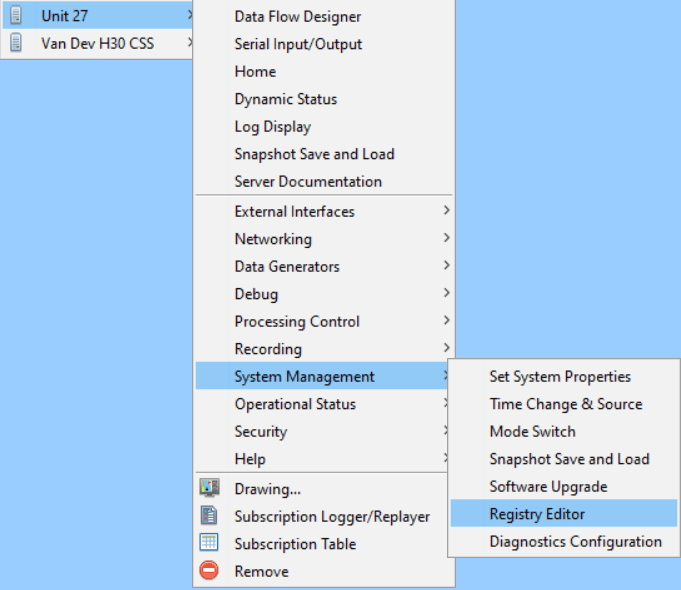Open Set System Properties
This screenshot has width=681, height=590.
[560, 377]
